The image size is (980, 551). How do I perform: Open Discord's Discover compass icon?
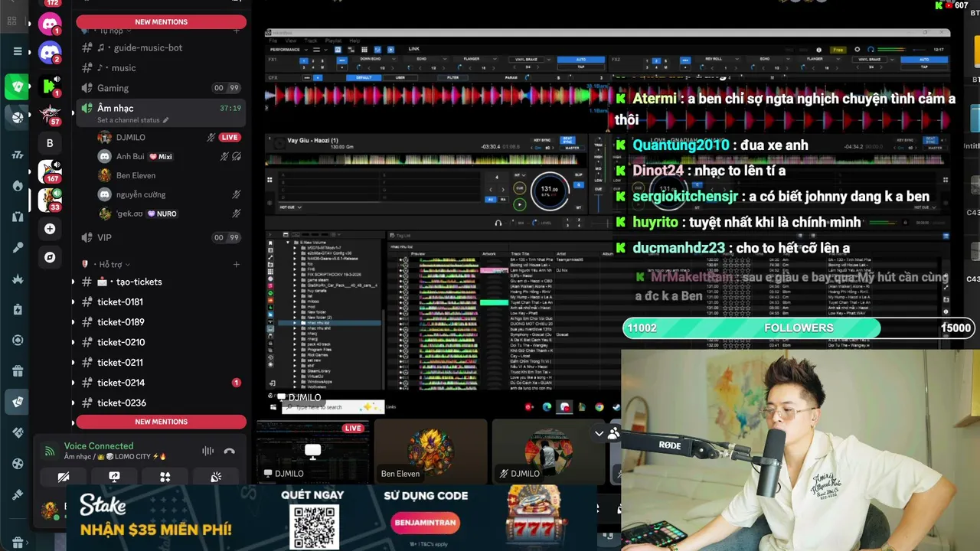coord(50,257)
